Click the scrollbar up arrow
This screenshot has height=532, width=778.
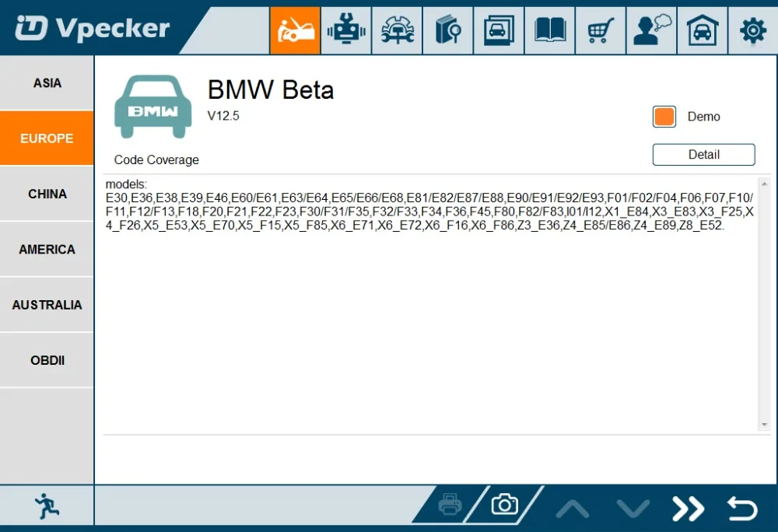[x=764, y=184]
